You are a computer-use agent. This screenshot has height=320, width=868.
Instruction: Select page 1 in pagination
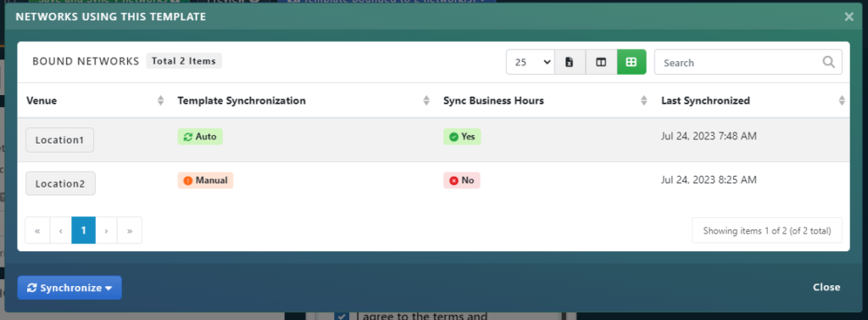(84, 230)
